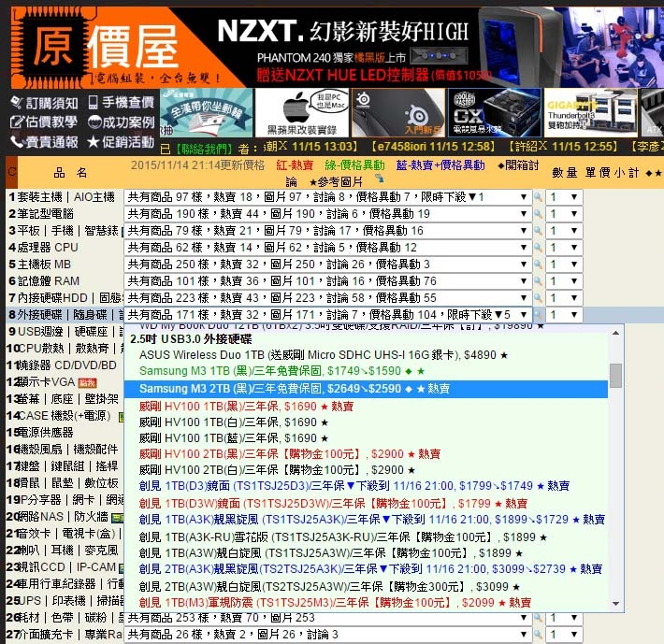Select Samsung M3 2TB (黑) option
This screenshot has height=644, width=664.
coord(366,389)
